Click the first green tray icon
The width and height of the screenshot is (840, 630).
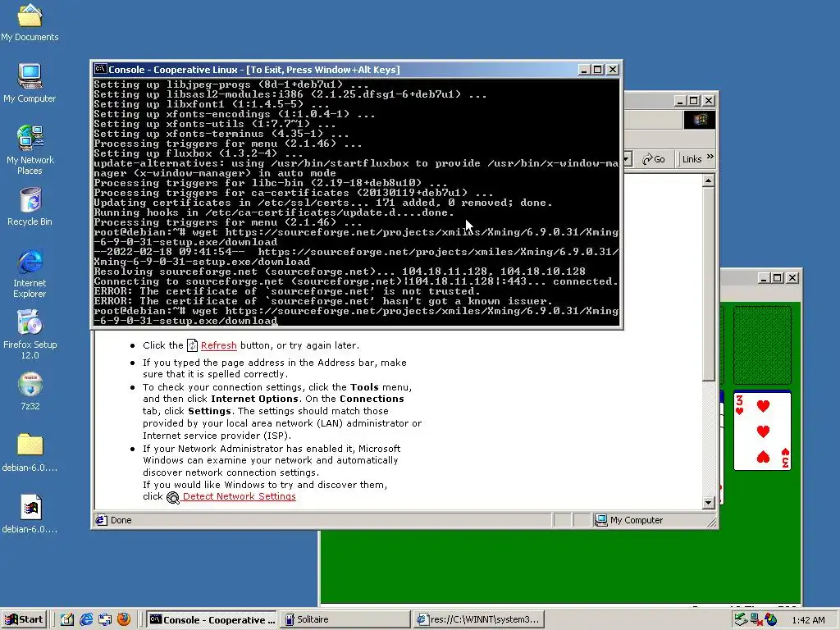pyautogui.click(x=741, y=619)
